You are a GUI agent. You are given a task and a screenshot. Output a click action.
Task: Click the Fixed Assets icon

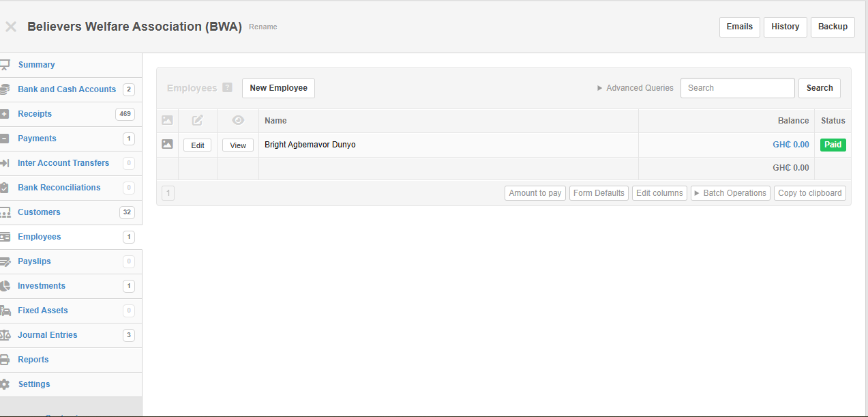coord(5,311)
